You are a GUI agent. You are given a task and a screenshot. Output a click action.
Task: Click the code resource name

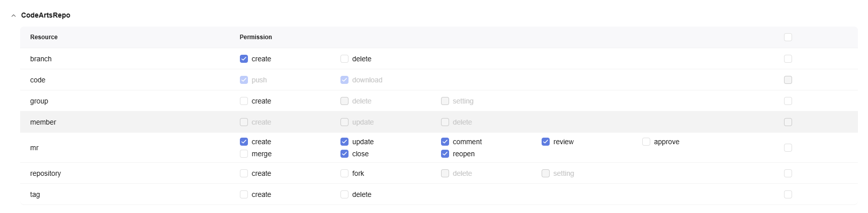pos(38,80)
